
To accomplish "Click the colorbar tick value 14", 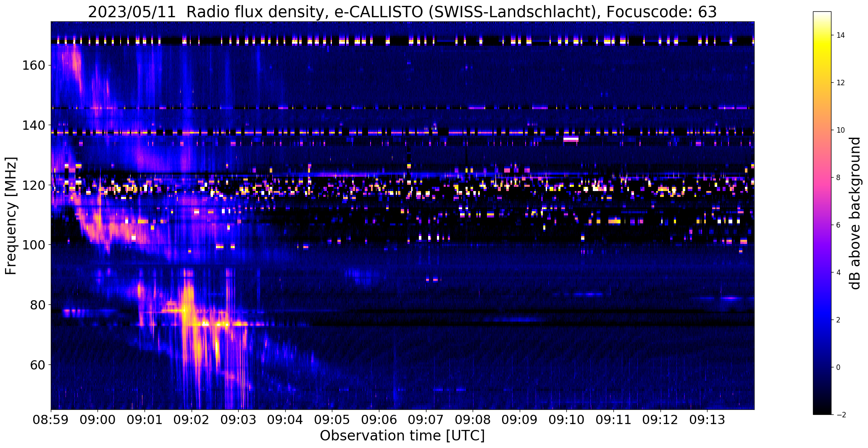I will pos(841,35).
